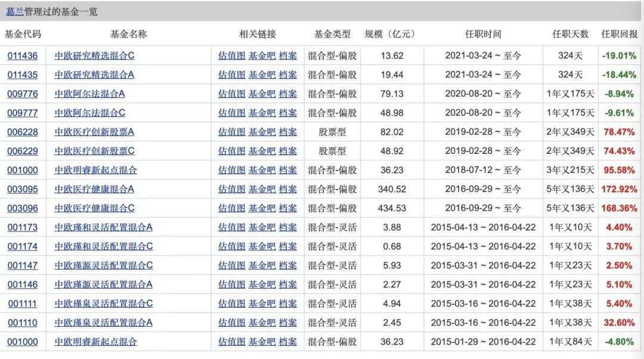Open the 中欧瑾泉灵活配置混合A fund name link
644x359 pixels.
[x=104, y=323]
